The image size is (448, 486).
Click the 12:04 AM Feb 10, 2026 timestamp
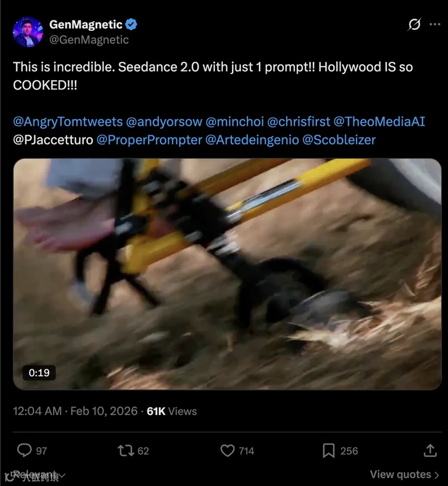[x=75, y=411]
